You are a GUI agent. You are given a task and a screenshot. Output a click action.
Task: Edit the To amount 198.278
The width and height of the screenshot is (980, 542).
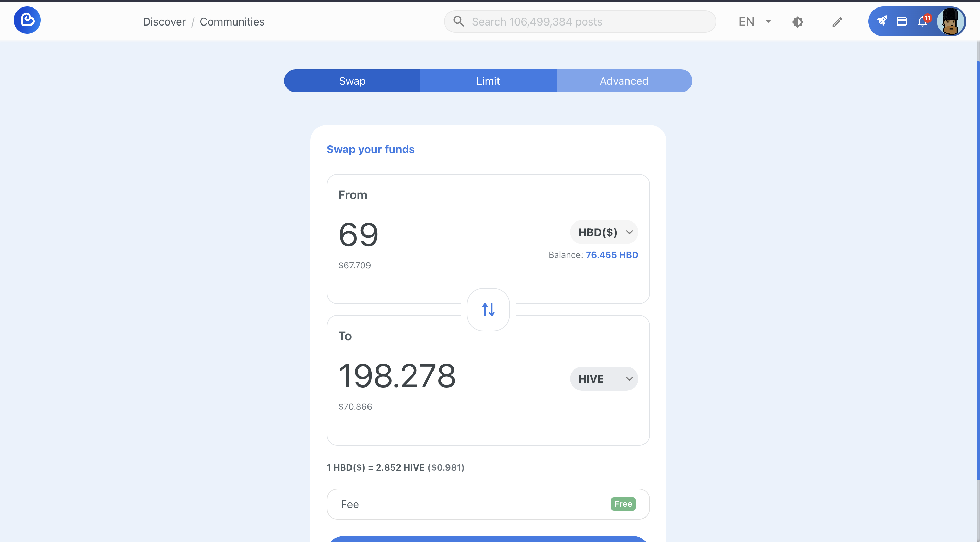coord(397,376)
